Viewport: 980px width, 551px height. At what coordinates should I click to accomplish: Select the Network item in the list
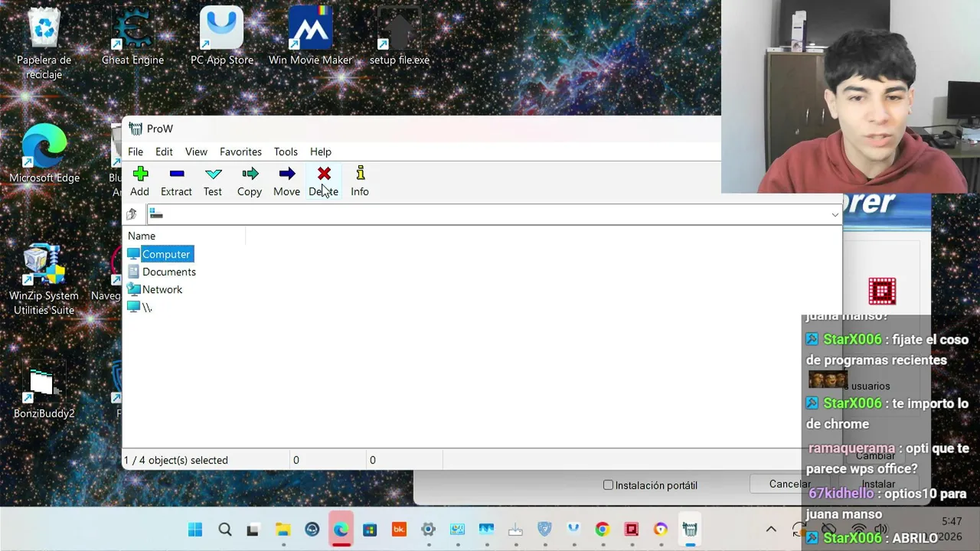155,289
